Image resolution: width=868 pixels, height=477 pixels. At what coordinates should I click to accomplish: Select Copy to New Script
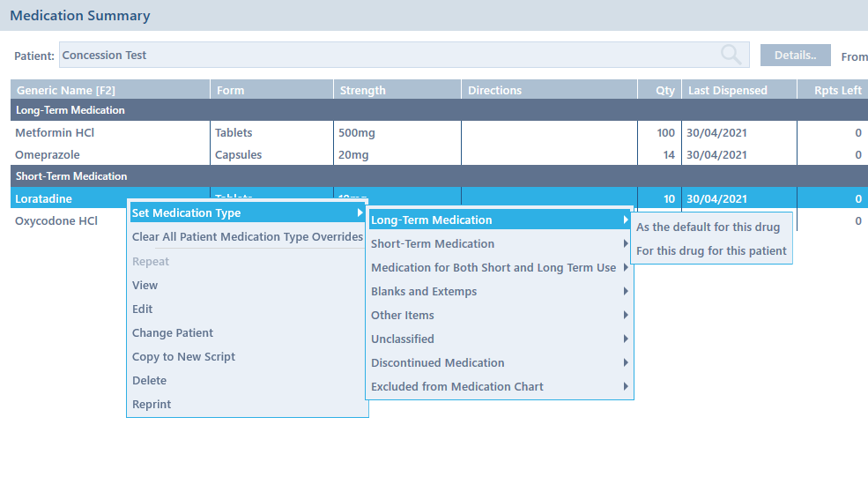(x=183, y=357)
